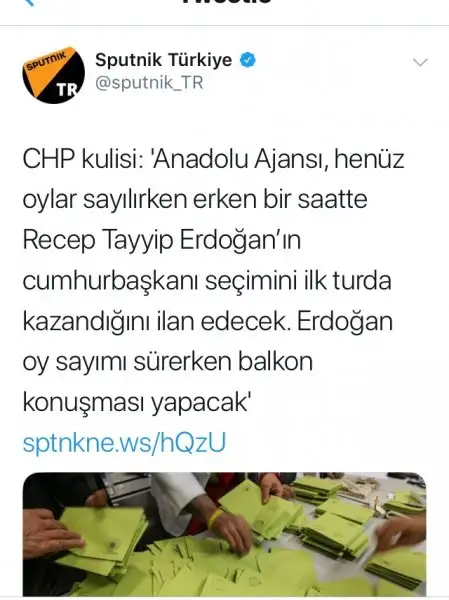Open the Sputnik Türkiye profile avatar
Viewport: 449px width, 600px height.
click(x=54, y=75)
